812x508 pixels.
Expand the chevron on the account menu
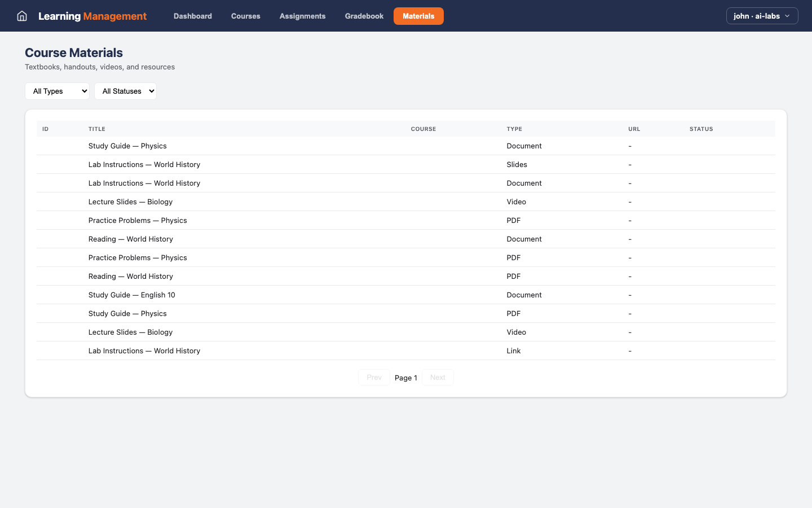(788, 16)
